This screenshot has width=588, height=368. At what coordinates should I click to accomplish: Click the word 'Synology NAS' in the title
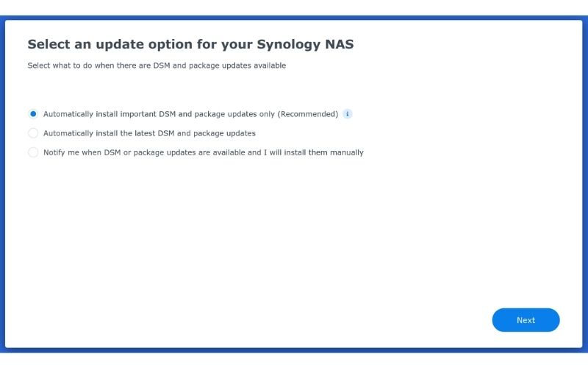coord(305,44)
